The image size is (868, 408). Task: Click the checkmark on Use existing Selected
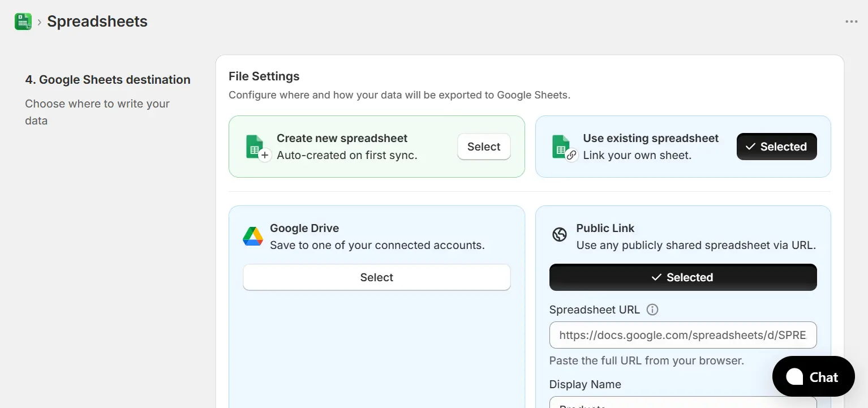click(x=751, y=147)
